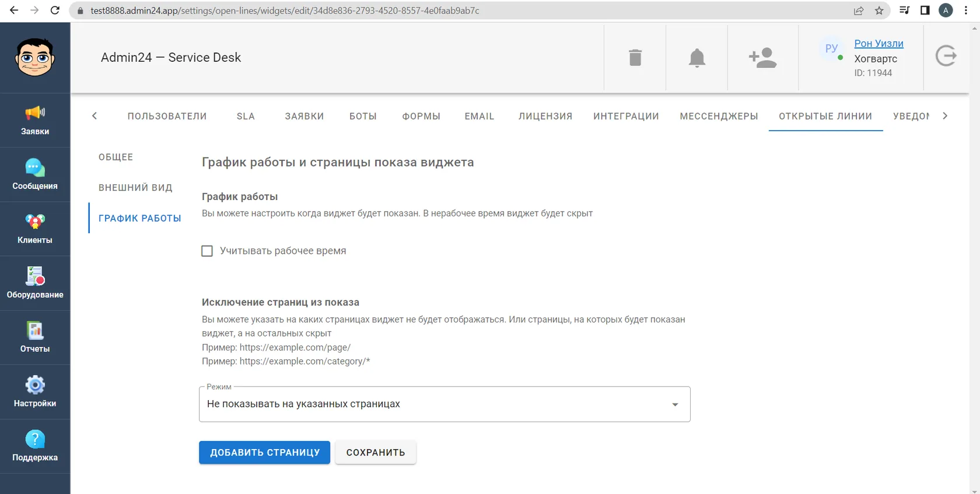Screen dimensions: 980x494
Task: Click the Admin24 — Service Desk title
Action: (171, 57)
